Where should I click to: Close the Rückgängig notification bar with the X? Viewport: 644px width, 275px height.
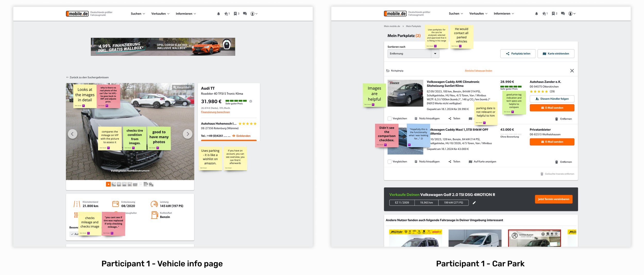click(572, 71)
